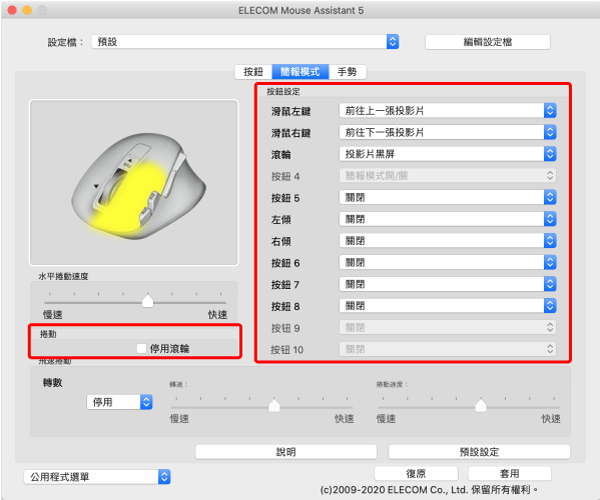Open the 公用程式選單 dropdown
The width and height of the screenshot is (600, 500).
pos(97,477)
